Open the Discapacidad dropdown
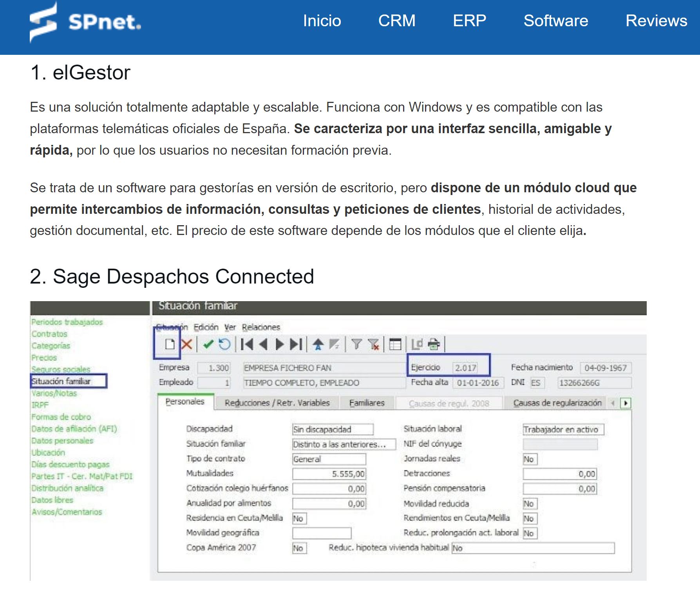The image size is (700, 589). (x=333, y=429)
